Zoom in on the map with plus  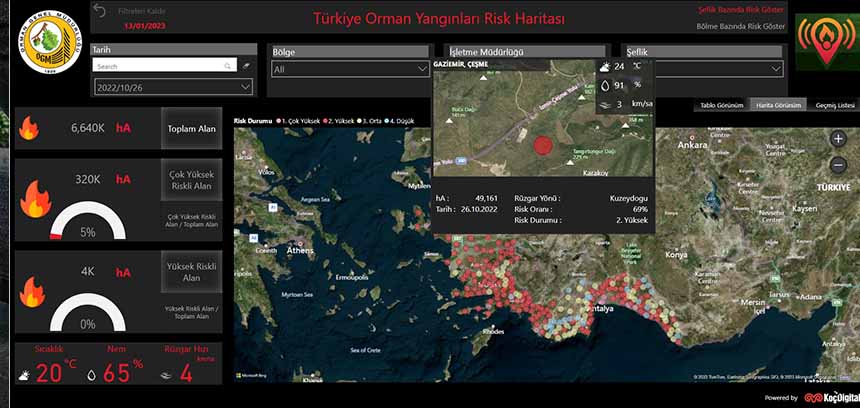(x=838, y=138)
